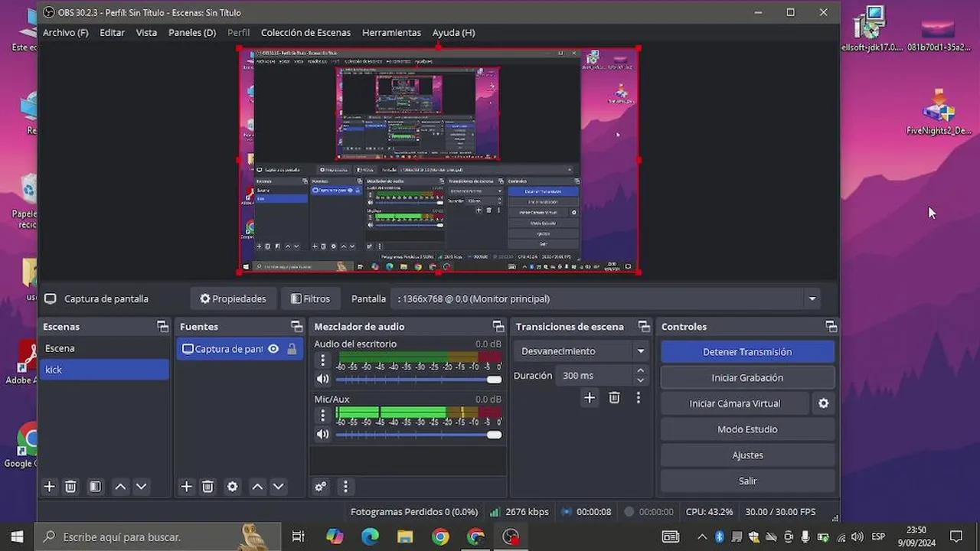980x551 pixels.
Task: Open the Herramientas menu
Action: coord(391,32)
